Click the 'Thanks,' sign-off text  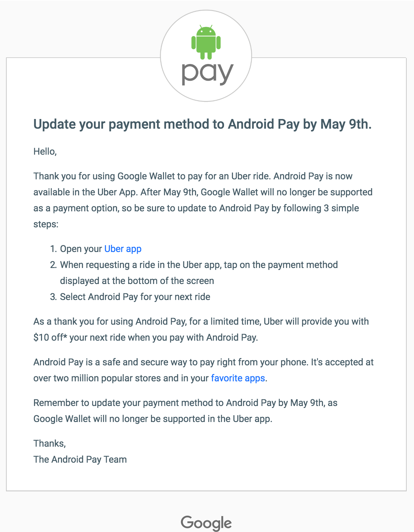[50, 444]
